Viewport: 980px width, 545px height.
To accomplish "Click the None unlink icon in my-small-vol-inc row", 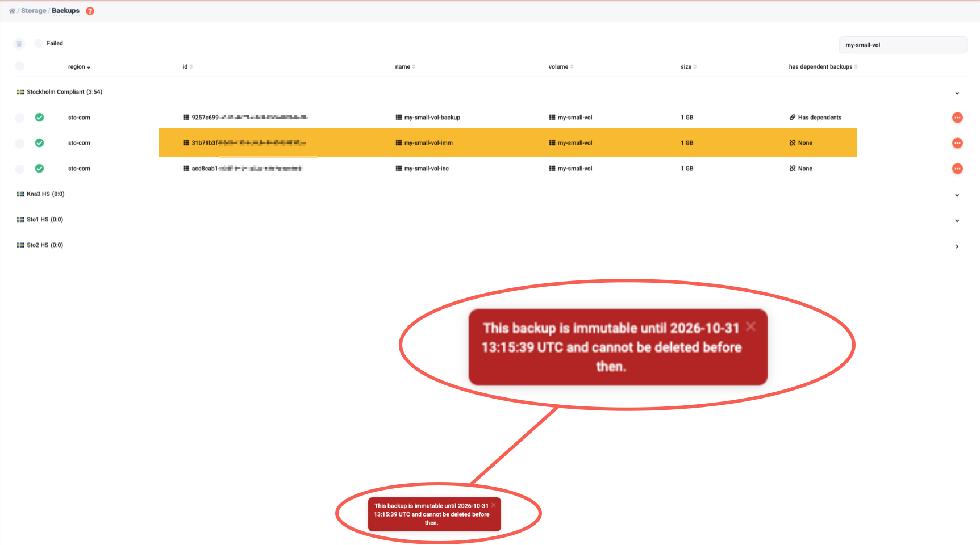I will pos(792,169).
